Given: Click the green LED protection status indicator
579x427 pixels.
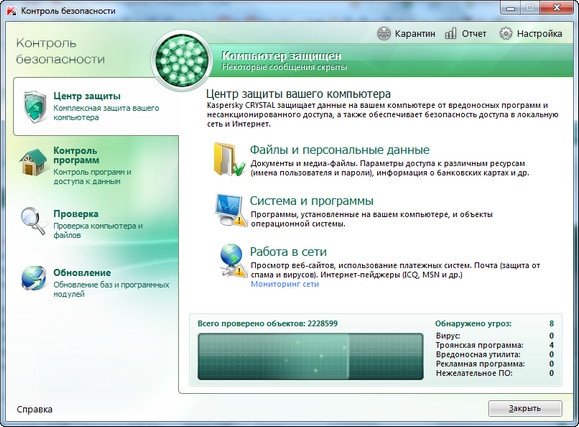Looking at the screenshot, I should (182, 60).
